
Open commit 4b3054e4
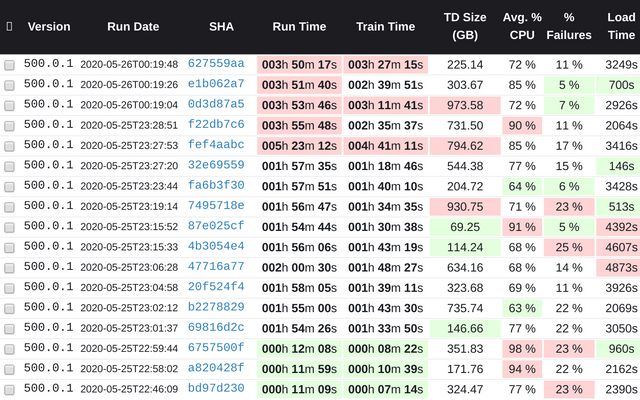[215, 247]
